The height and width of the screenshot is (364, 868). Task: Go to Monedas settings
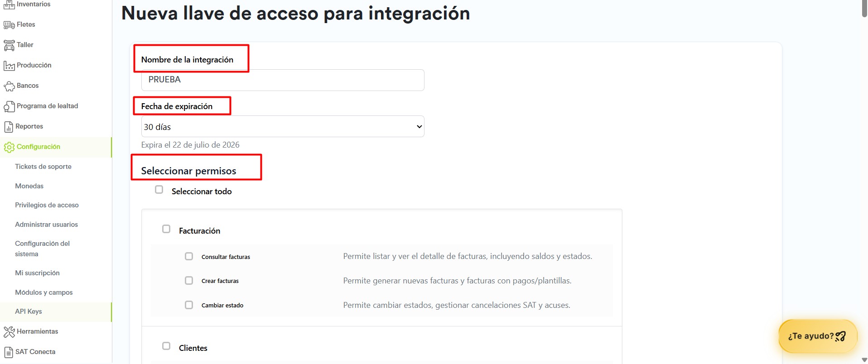[x=29, y=186]
